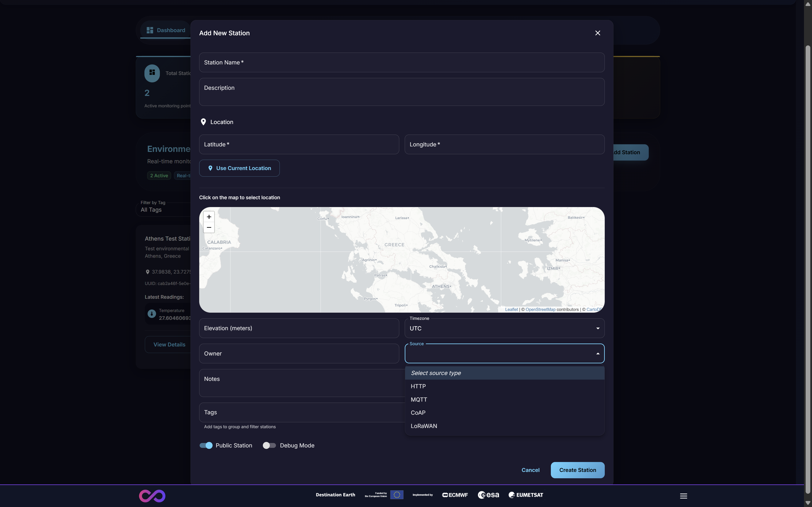Click the Create Station button
This screenshot has width=812, height=507.
click(x=577, y=470)
